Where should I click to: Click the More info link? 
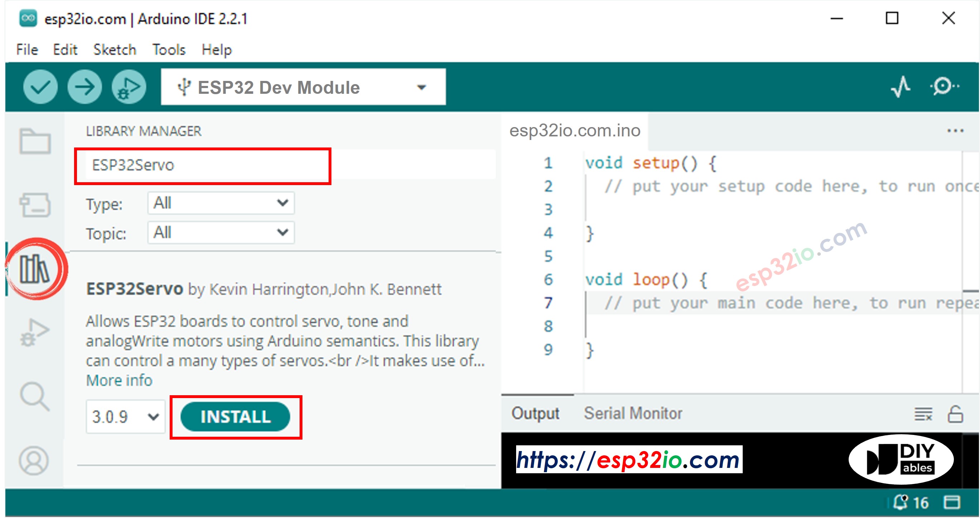tap(119, 379)
